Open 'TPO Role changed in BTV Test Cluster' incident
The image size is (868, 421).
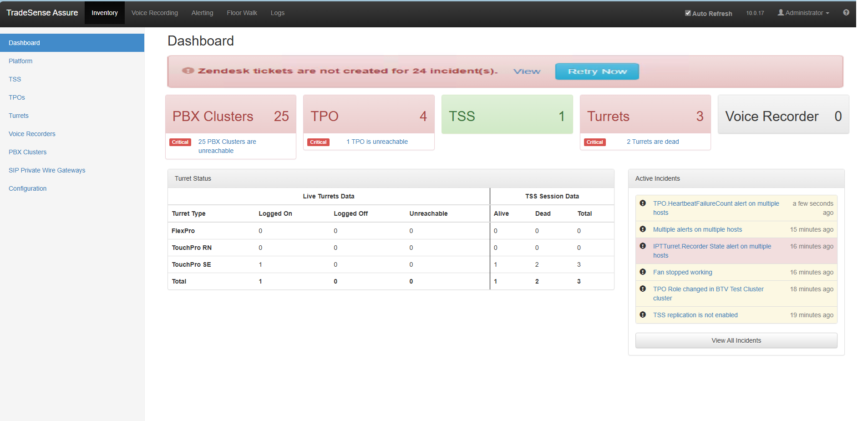click(708, 294)
